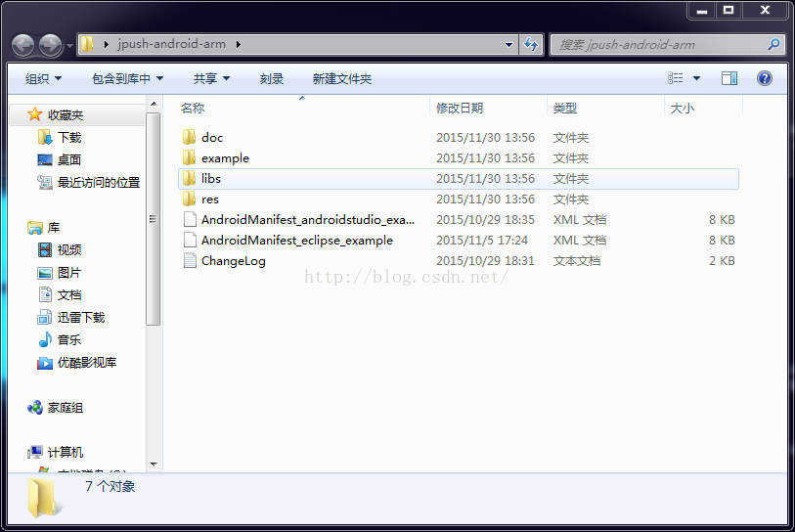Open the 优酷影视库 library

point(87,363)
